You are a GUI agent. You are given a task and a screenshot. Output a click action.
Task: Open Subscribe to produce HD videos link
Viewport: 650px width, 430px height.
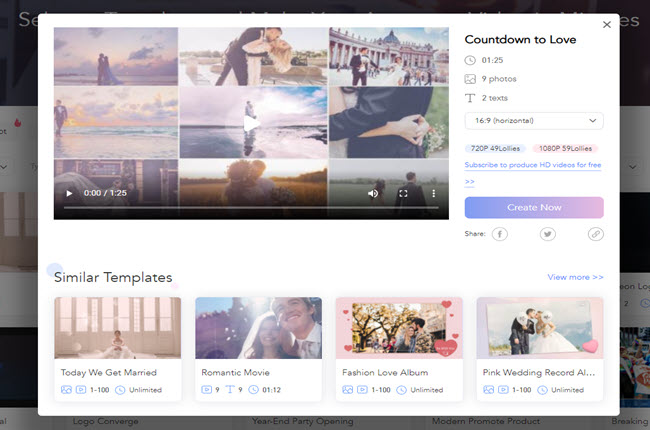point(532,164)
